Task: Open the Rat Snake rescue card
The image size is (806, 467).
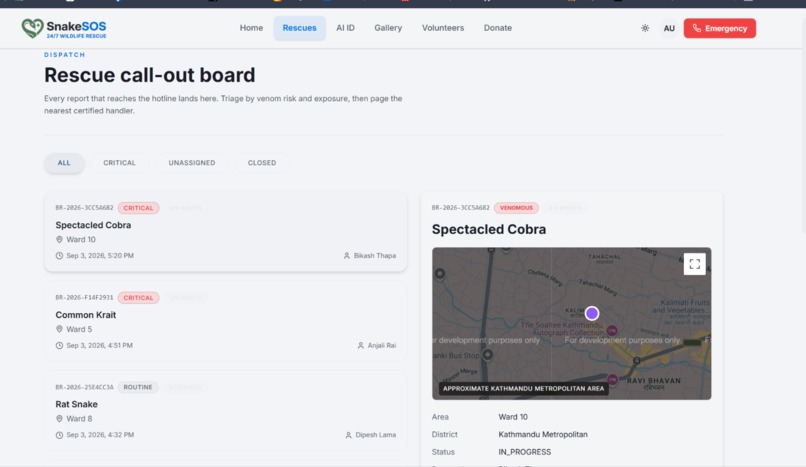Action: coord(226,410)
